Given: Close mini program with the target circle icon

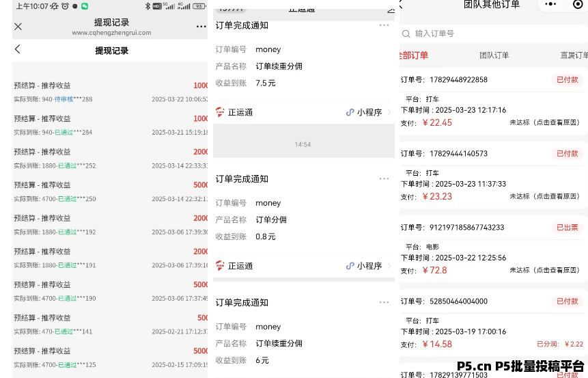Looking at the screenshot, I should click(578, 4).
